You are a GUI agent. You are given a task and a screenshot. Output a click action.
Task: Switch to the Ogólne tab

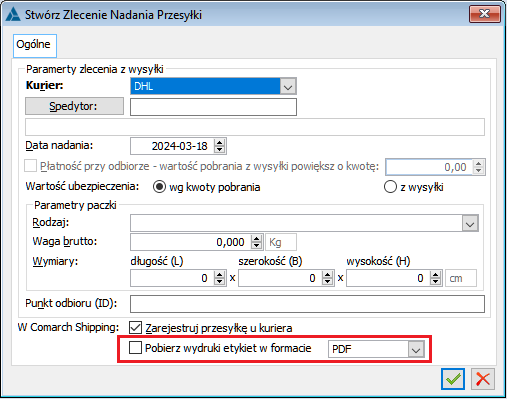click(x=35, y=45)
